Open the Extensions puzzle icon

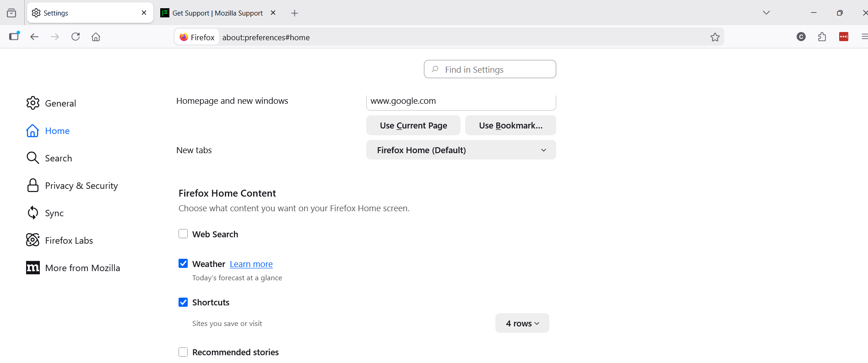tap(822, 37)
